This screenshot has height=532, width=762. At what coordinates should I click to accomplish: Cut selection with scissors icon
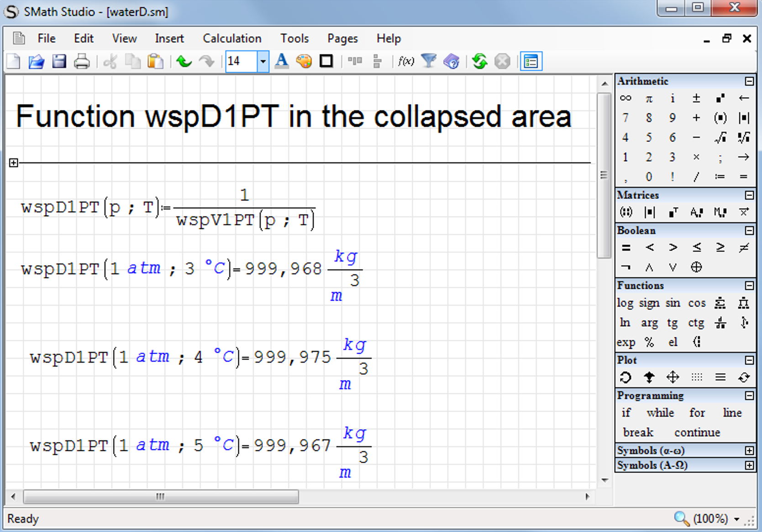(x=110, y=61)
